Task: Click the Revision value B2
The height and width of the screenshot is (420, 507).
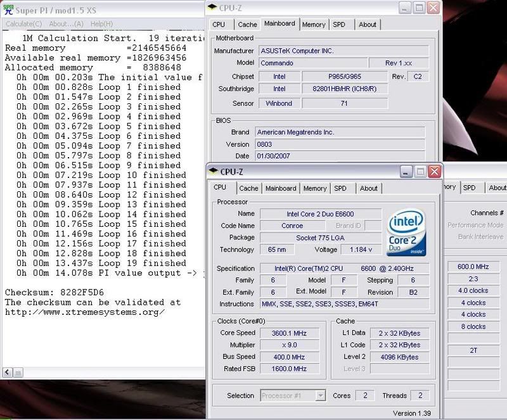Action: (413, 292)
